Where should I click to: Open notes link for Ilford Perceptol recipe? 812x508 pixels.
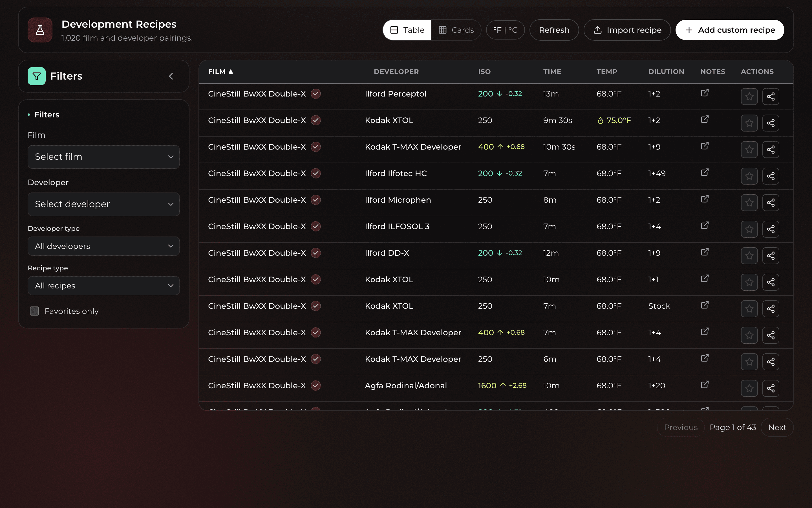[705, 93]
